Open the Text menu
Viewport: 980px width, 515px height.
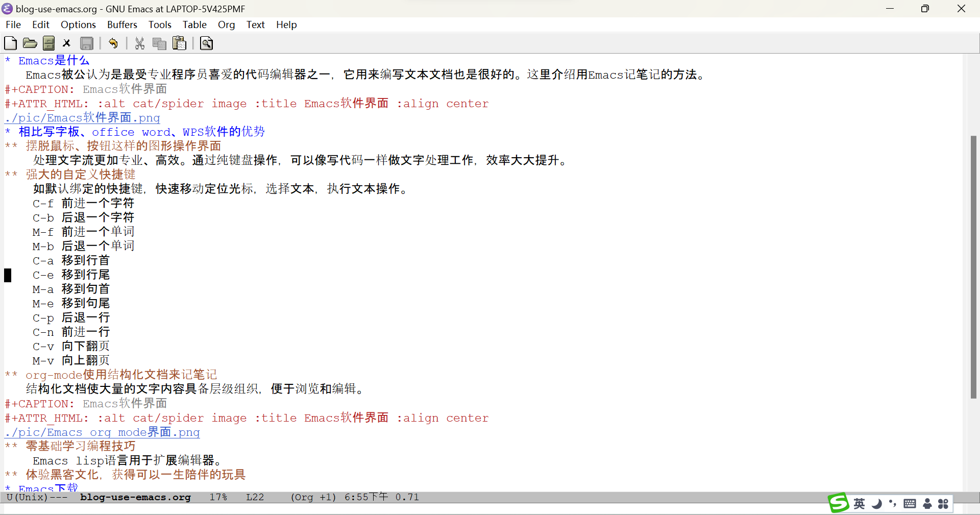255,24
